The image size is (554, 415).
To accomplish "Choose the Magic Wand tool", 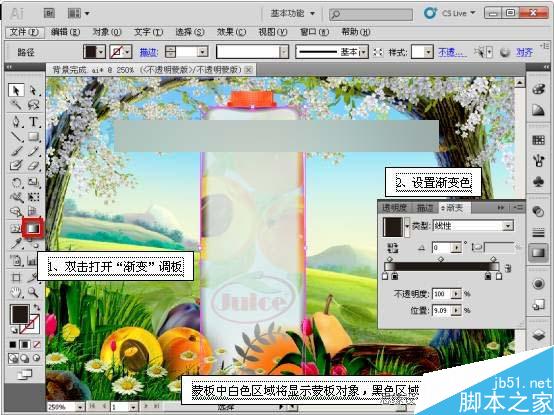I will 16,105.
